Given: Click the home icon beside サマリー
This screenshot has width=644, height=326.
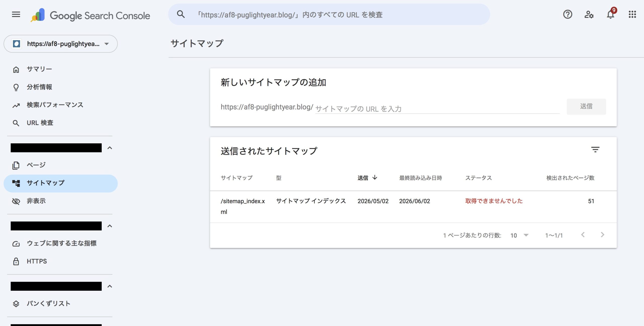Looking at the screenshot, I should click(16, 70).
